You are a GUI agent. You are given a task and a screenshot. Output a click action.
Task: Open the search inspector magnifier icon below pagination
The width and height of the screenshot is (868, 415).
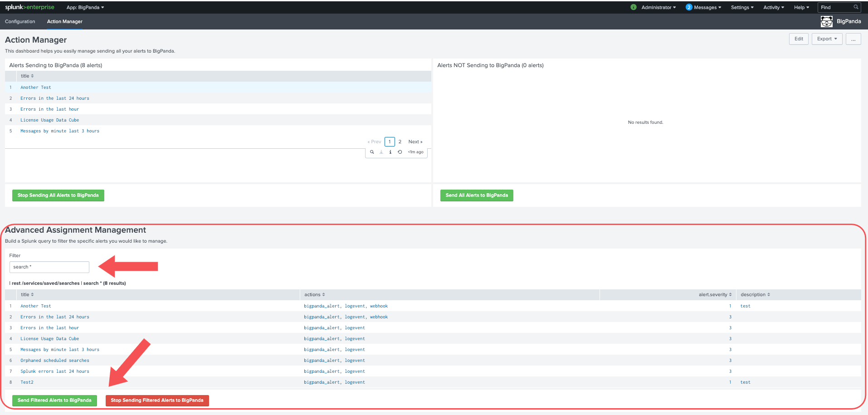(372, 152)
